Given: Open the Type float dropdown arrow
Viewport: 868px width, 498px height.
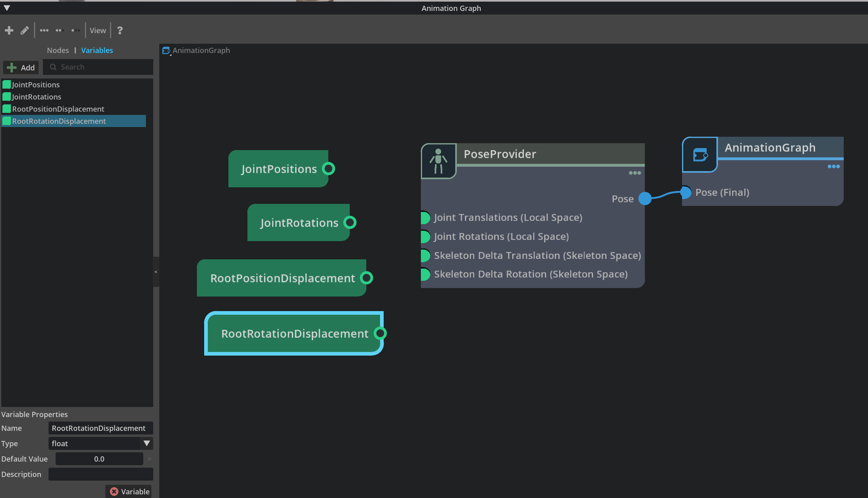Looking at the screenshot, I should pos(147,443).
